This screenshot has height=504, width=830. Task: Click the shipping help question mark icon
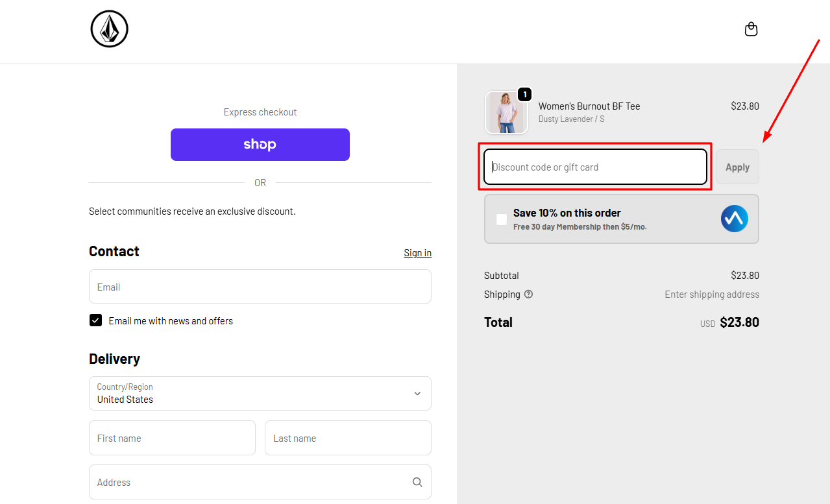coord(528,294)
